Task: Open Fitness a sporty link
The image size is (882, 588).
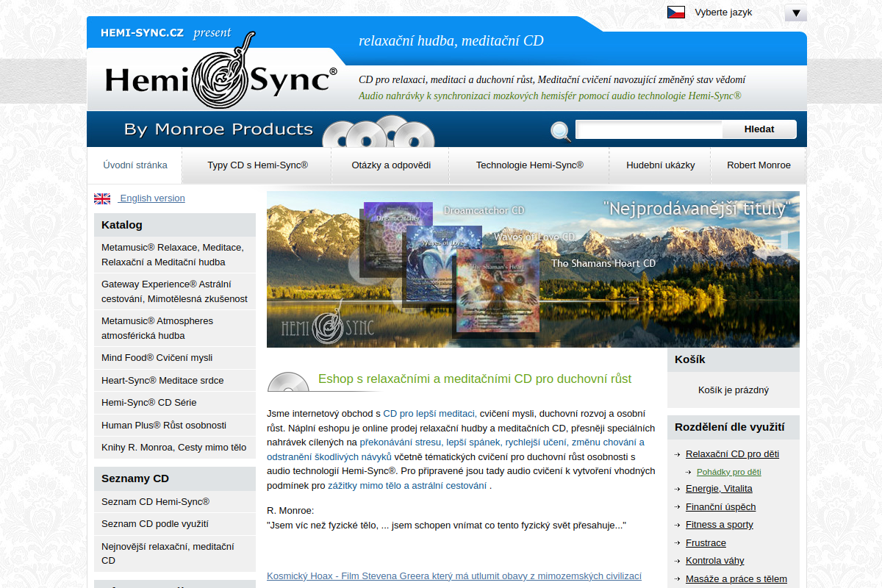Action: pyautogui.click(x=719, y=525)
